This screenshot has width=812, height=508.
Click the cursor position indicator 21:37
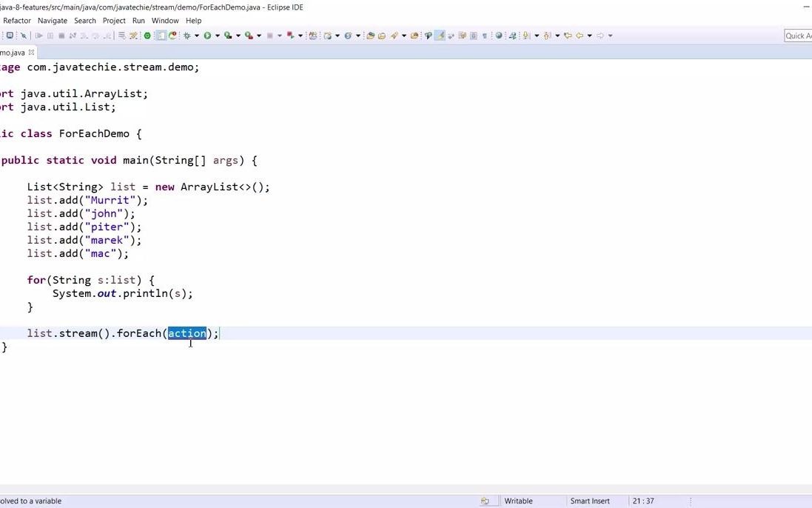point(642,501)
